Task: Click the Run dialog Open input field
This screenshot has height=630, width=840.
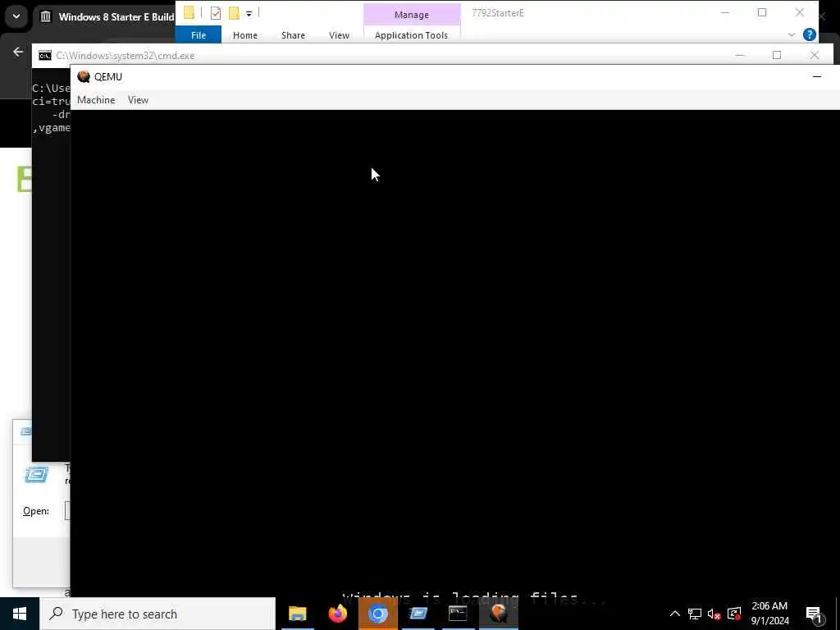Action: [x=67, y=511]
